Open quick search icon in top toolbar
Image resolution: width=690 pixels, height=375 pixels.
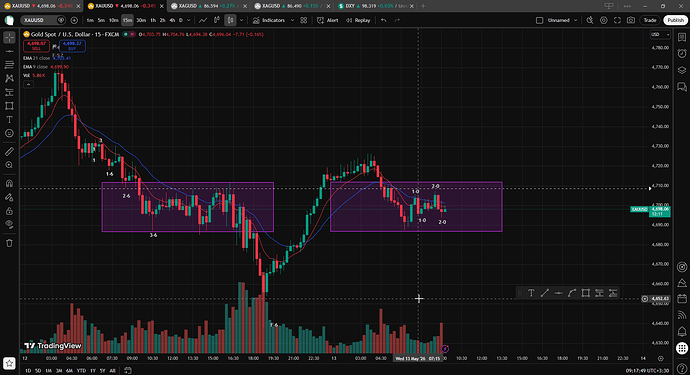(590, 20)
